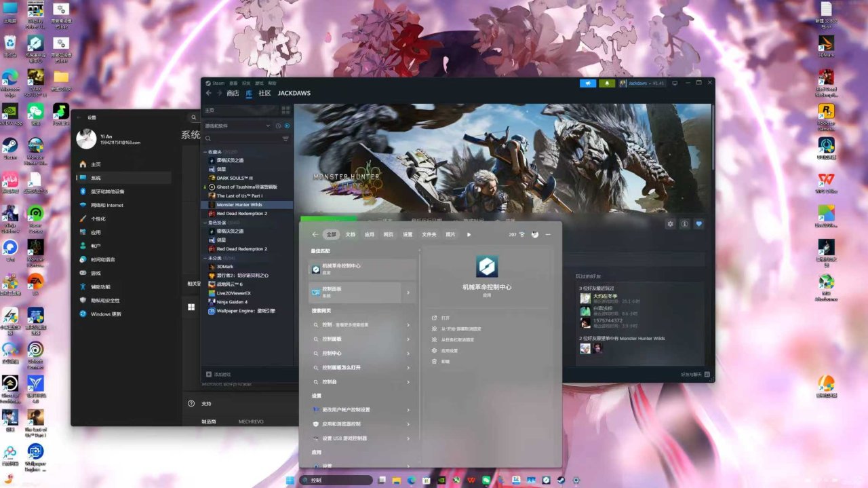Collapse the 收藏夹 category in Steam library
This screenshot has height=488, width=868.
(205, 151)
